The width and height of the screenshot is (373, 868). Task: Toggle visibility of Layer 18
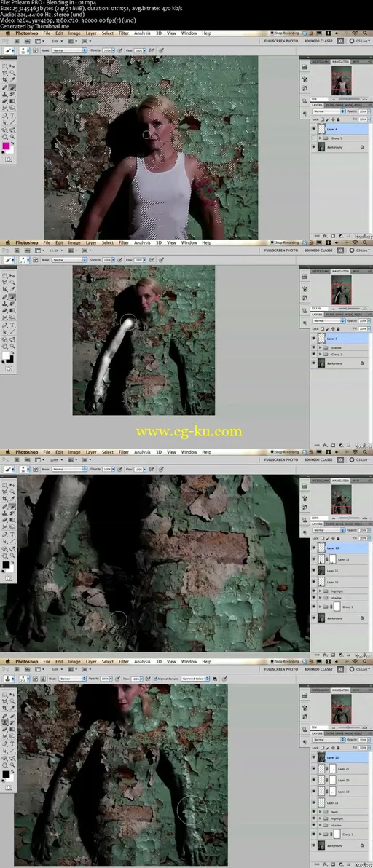(x=314, y=802)
